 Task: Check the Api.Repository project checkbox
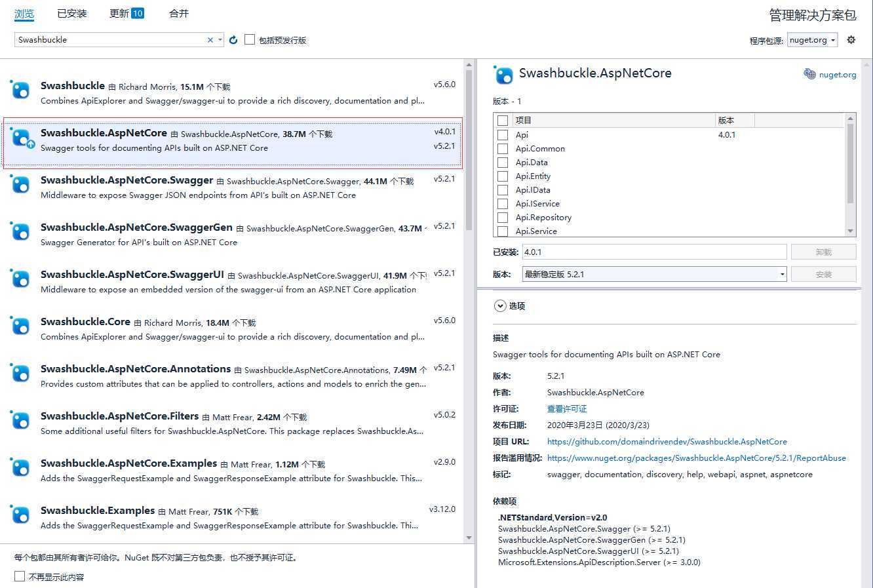click(x=503, y=217)
